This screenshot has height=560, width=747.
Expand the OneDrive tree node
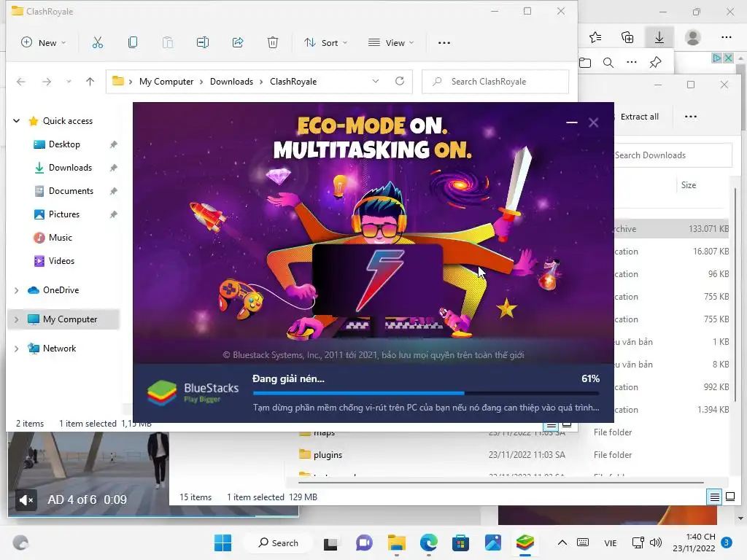(16, 290)
